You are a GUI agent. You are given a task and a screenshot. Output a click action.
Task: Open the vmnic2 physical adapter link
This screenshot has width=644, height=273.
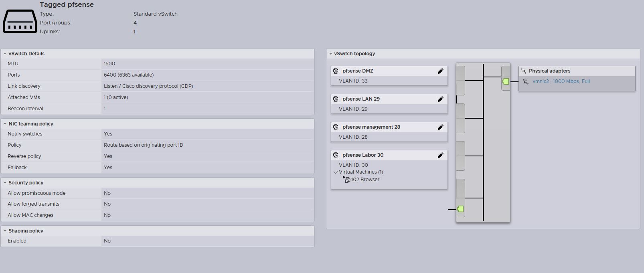(561, 81)
